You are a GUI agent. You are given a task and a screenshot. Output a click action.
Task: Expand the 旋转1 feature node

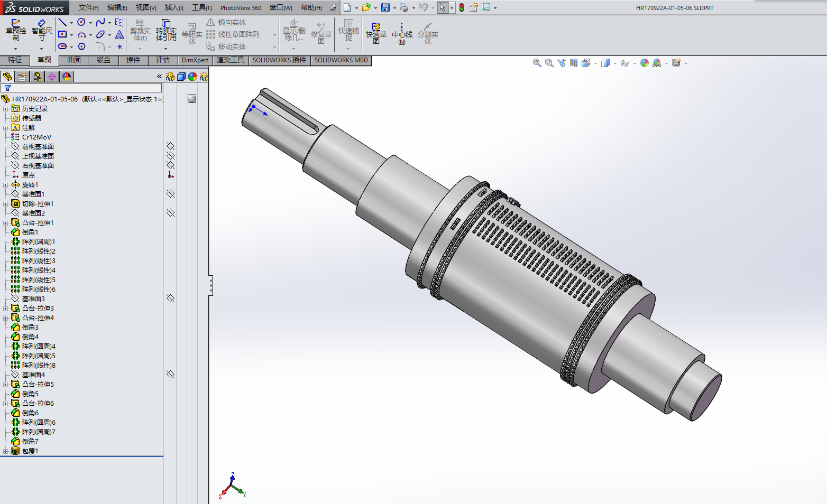(6, 184)
